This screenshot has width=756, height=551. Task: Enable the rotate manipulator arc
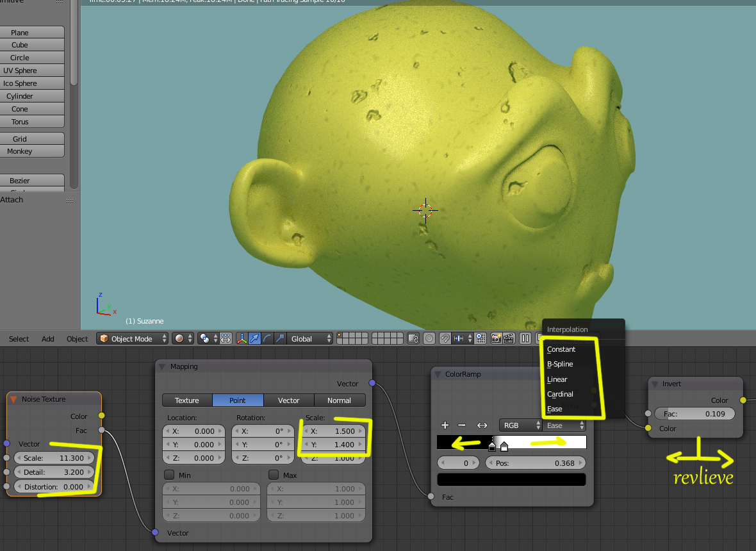click(267, 338)
